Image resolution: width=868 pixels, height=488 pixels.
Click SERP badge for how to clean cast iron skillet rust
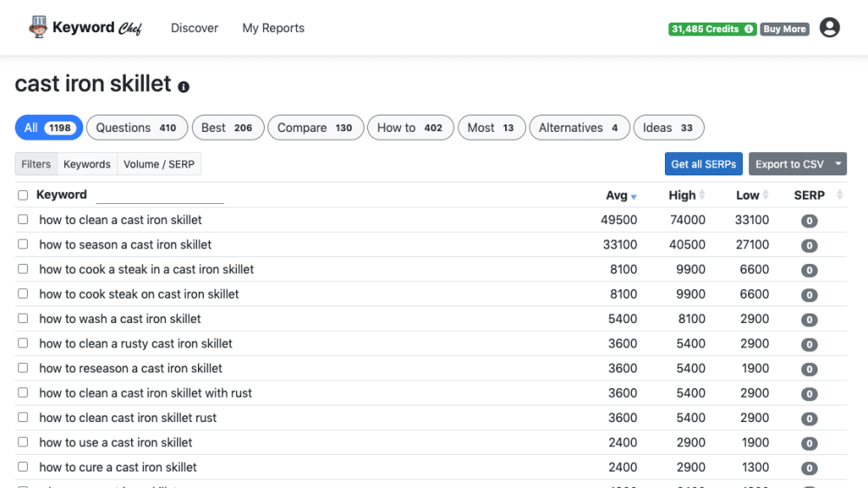tap(809, 419)
